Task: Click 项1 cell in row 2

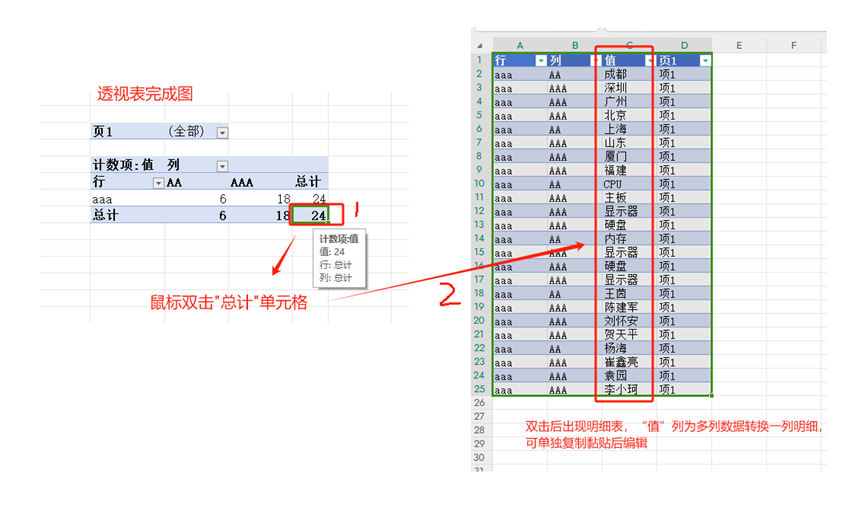Action: pyautogui.click(x=684, y=74)
